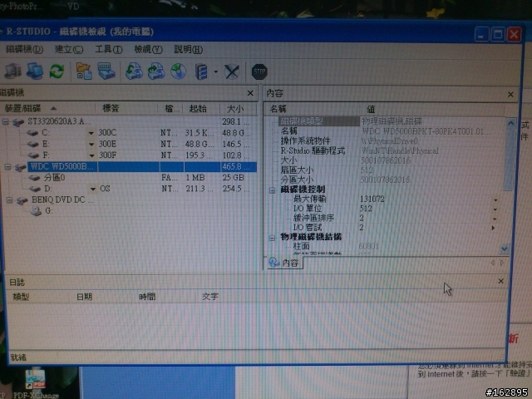Image resolution: width=532 pixels, height=399 pixels.
Task: Open the 說明(H) menu
Action: 189,50
